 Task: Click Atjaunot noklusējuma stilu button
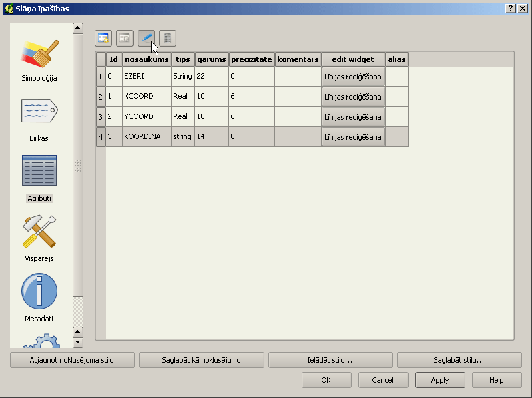point(72,360)
